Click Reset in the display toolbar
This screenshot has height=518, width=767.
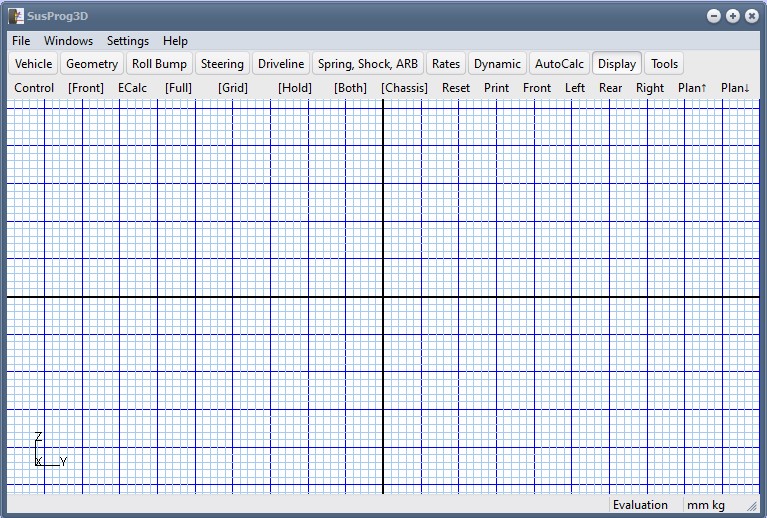(x=455, y=88)
